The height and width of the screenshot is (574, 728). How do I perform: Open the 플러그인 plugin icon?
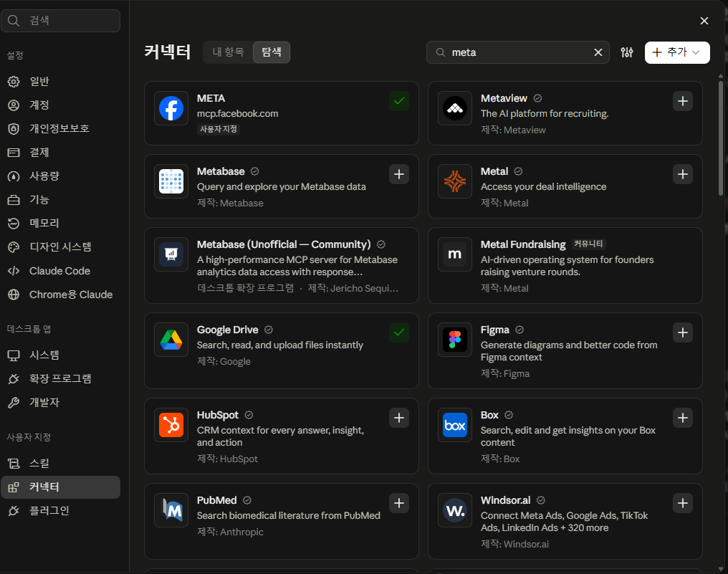tap(14, 511)
